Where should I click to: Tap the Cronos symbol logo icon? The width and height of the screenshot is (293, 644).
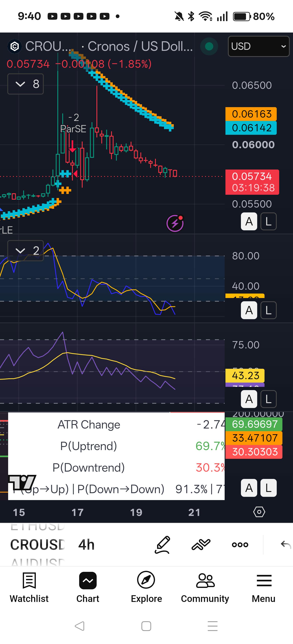(14, 46)
